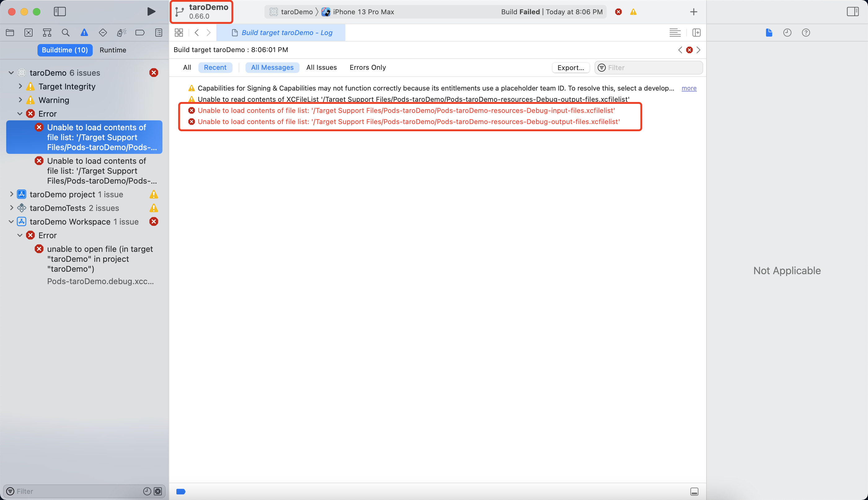Image resolution: width=868 pixels, height=500 pixels.
Task: Toggle the bottom debug area
Action: click(694, 491)
